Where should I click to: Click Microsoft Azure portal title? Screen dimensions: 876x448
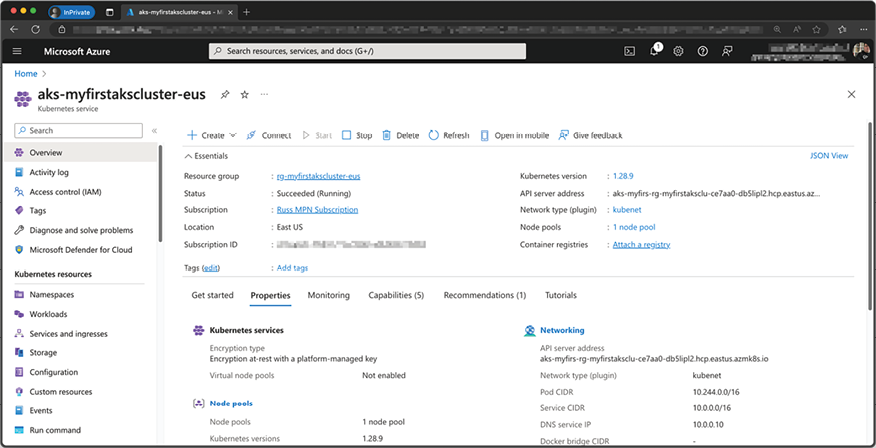coord(77,51)
